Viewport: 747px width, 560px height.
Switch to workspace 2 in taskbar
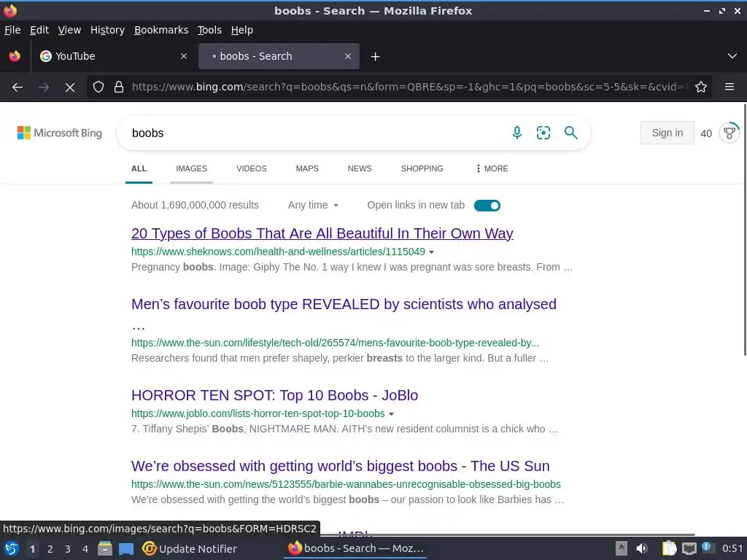click(x=50, y=549)
